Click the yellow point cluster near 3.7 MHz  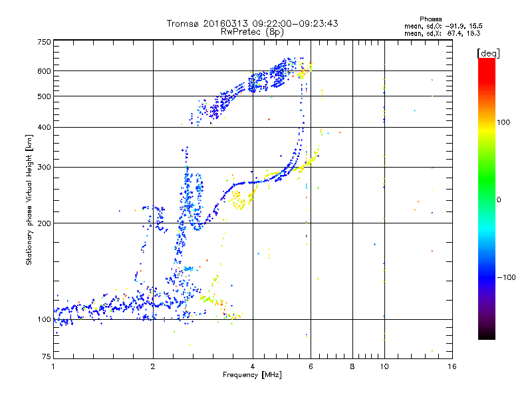[x=238, y=201]
